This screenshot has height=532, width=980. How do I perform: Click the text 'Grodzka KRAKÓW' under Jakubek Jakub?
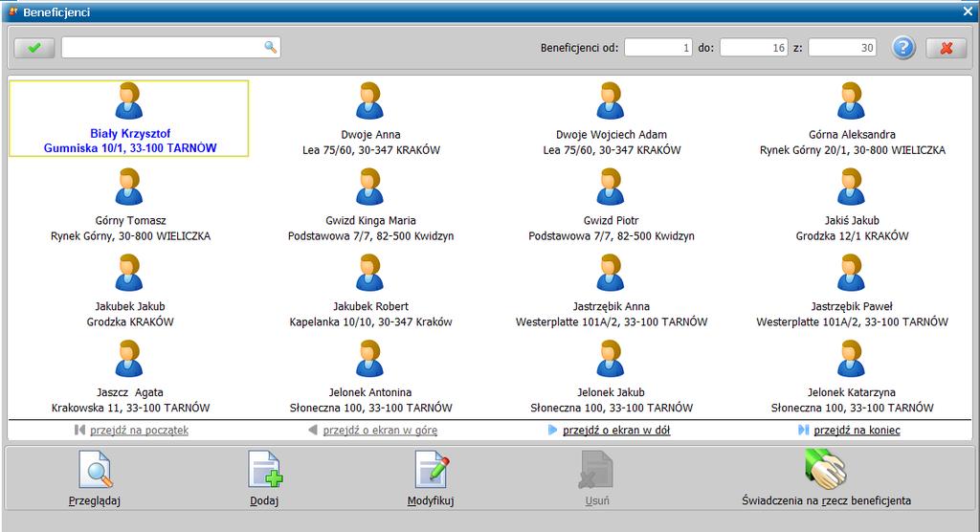(x=130, y=321)
